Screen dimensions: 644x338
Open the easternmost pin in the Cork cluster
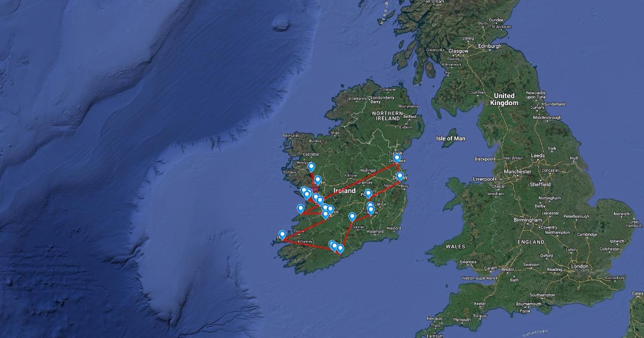tap(340, 248)
